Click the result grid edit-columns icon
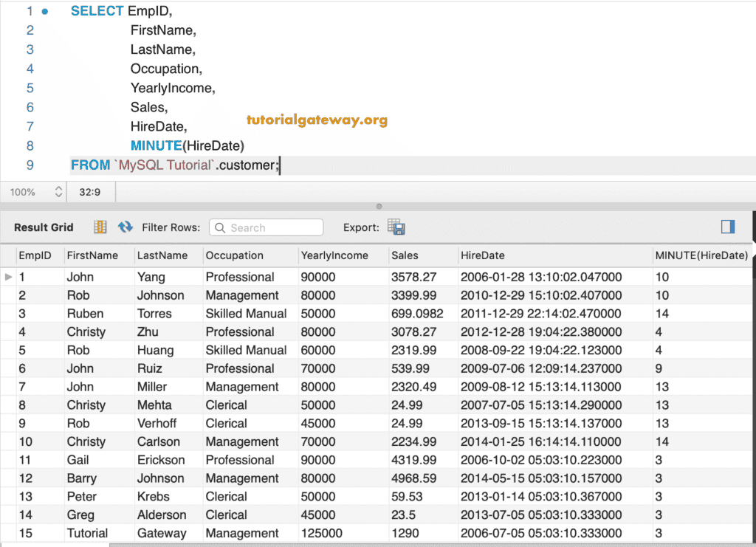 tap(100, 227)
